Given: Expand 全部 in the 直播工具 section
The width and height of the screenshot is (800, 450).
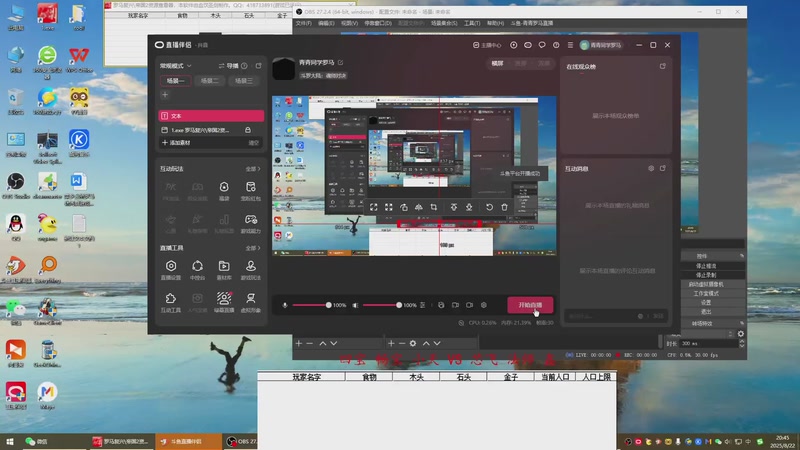Looking at the screenshot, I should tap(253, 248).
